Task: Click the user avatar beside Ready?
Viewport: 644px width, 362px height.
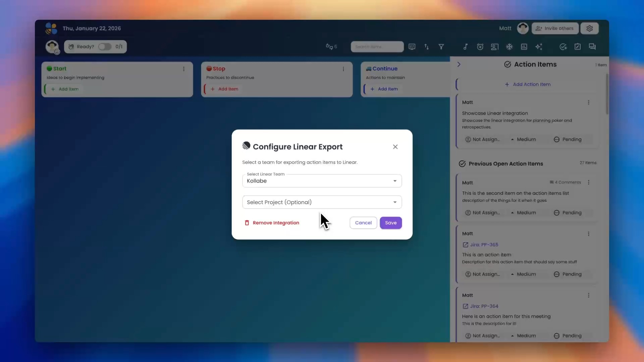Action: point(52,47)
